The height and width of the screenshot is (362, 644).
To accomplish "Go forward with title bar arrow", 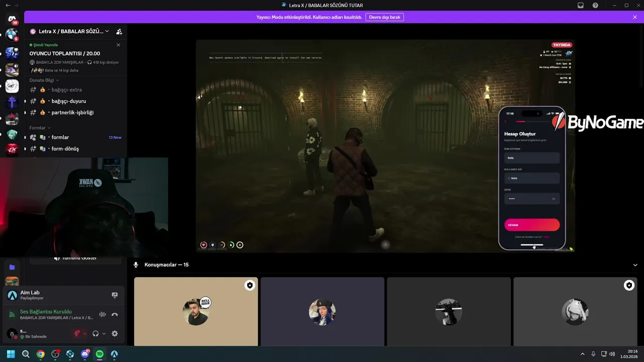I will [x=17, y=5].
